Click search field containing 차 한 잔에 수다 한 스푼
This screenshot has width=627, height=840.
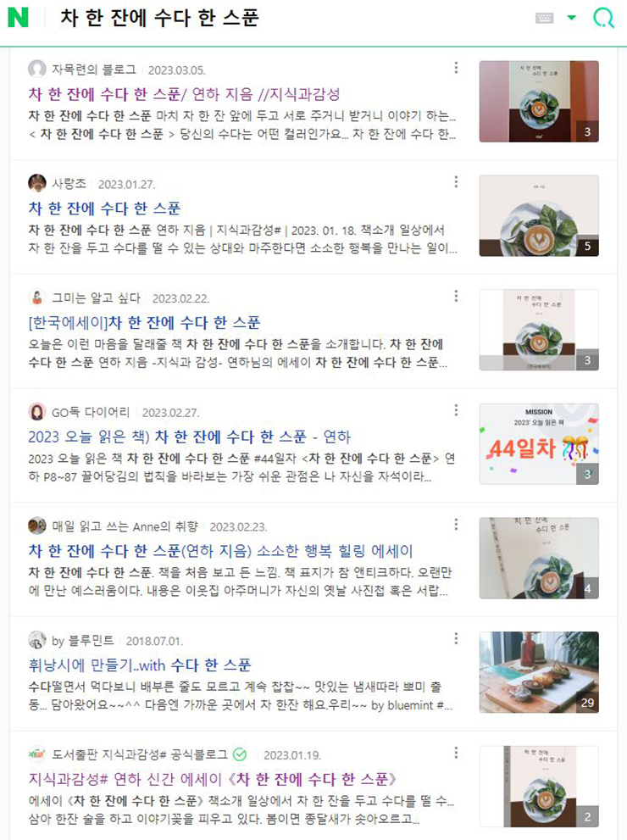(289, 18)
